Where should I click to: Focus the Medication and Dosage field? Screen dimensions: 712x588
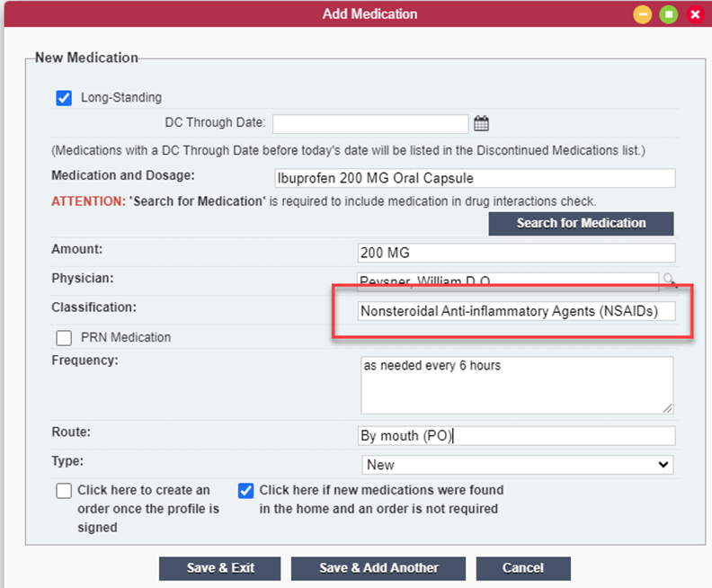pos(475,178)
